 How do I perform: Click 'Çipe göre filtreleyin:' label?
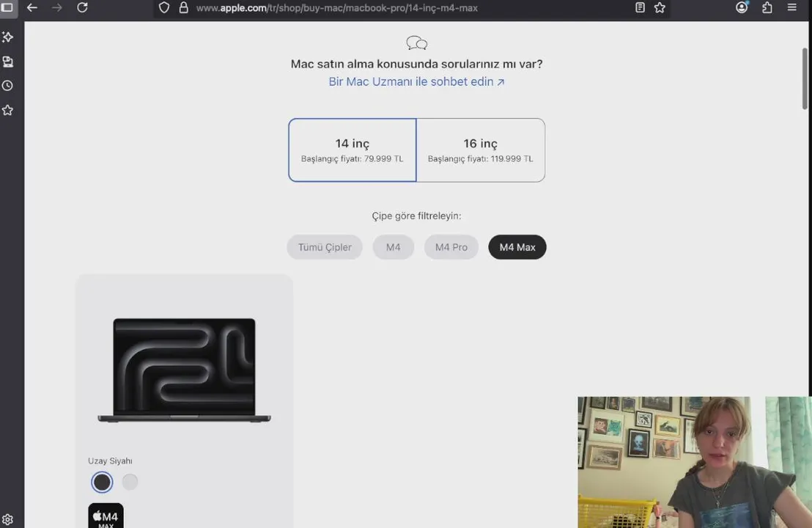[416, 216]
